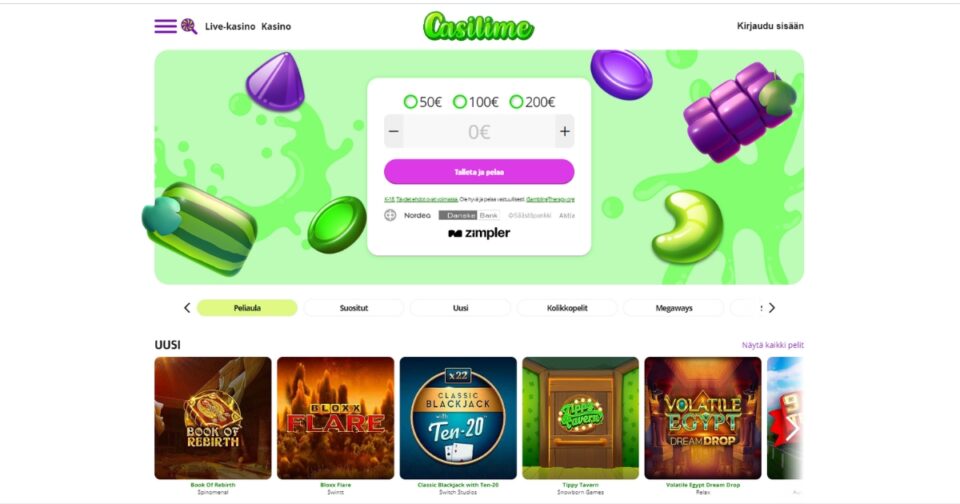Show previous game categories with left chevron
Image resolution: width=960 pixels, height=504 pixels.
pos(187,308)
